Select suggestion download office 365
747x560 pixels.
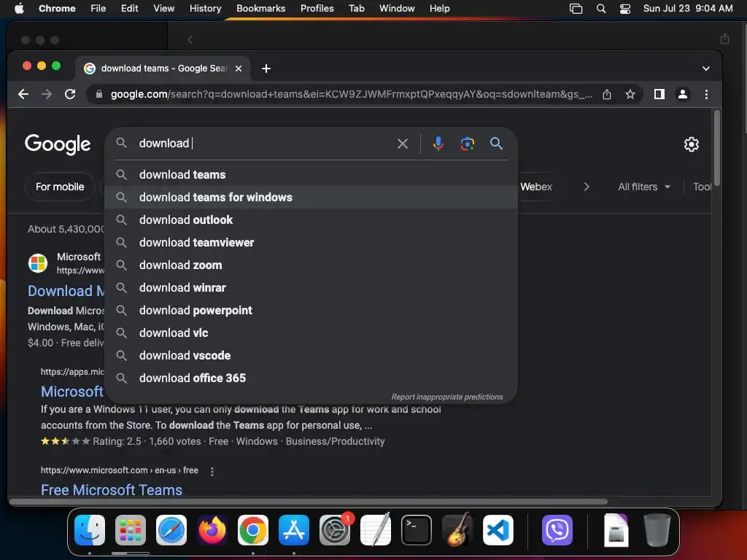point(311,378)
